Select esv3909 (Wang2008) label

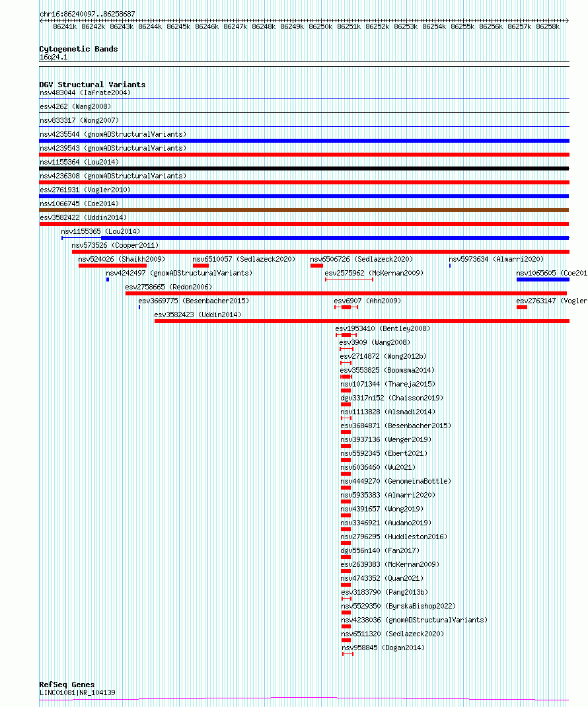(x=375, y=343)
